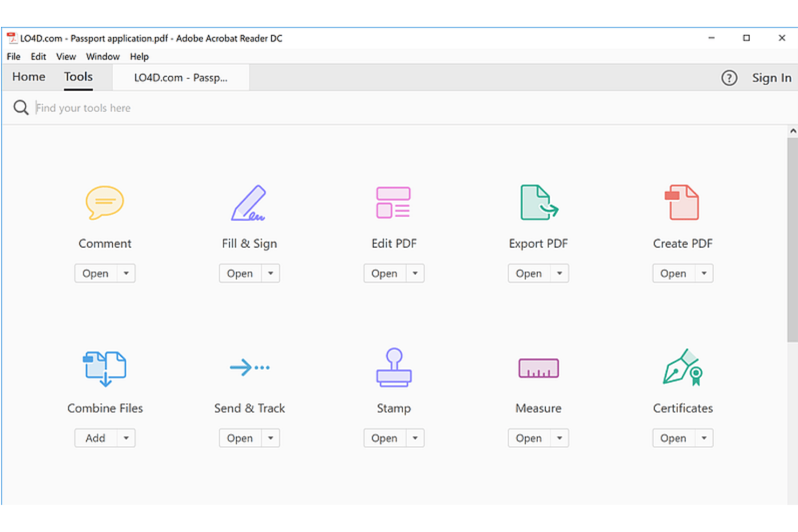This screenshot has height=532, width=798.
Task: Select the Fill & Sign pen icon
Action: pyautogui.click(x=249, y=203)
